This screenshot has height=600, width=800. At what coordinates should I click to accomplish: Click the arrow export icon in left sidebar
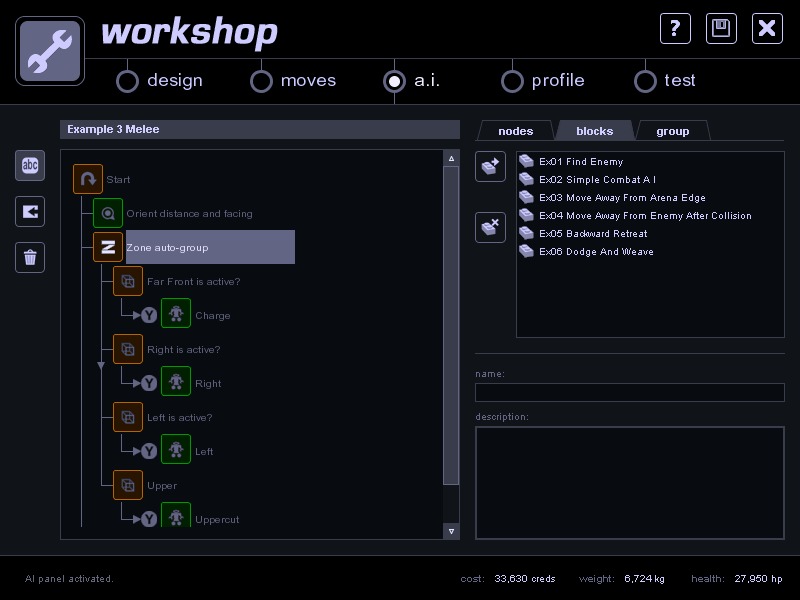click(x=30, y=211)
